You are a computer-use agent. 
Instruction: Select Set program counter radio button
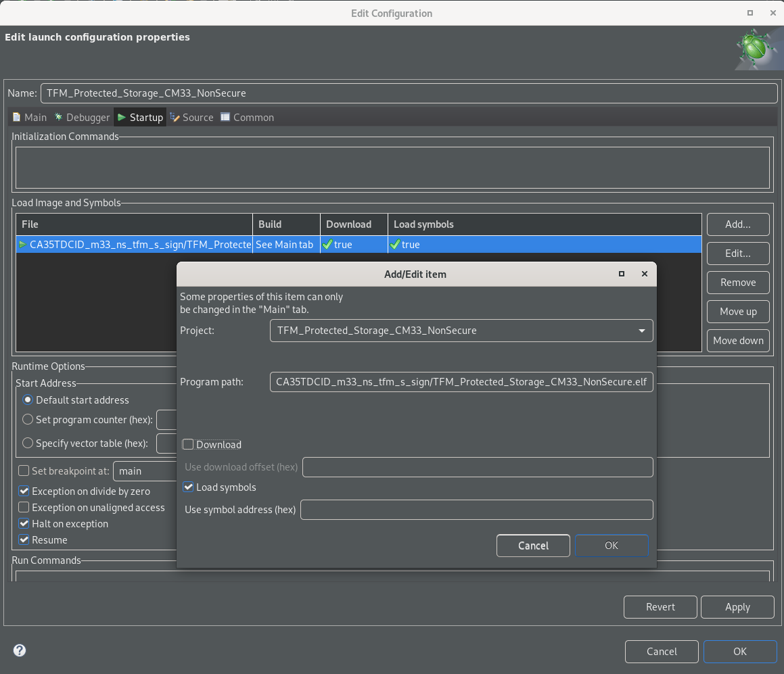[28, 419]
